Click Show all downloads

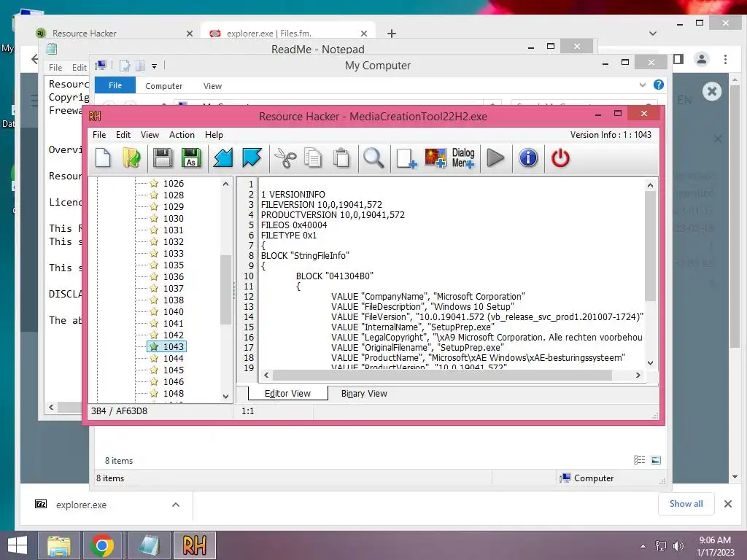tap(686, 504)
